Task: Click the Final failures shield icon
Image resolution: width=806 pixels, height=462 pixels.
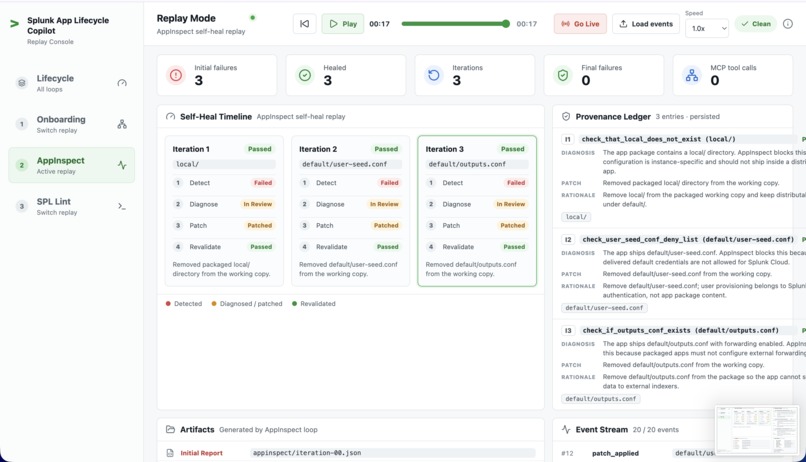Action: (563, 75)
